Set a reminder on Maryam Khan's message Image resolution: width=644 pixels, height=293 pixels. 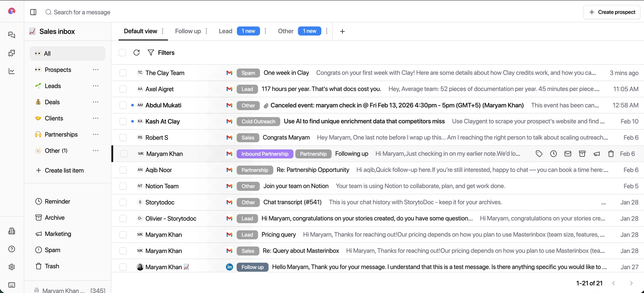point(553,154)
